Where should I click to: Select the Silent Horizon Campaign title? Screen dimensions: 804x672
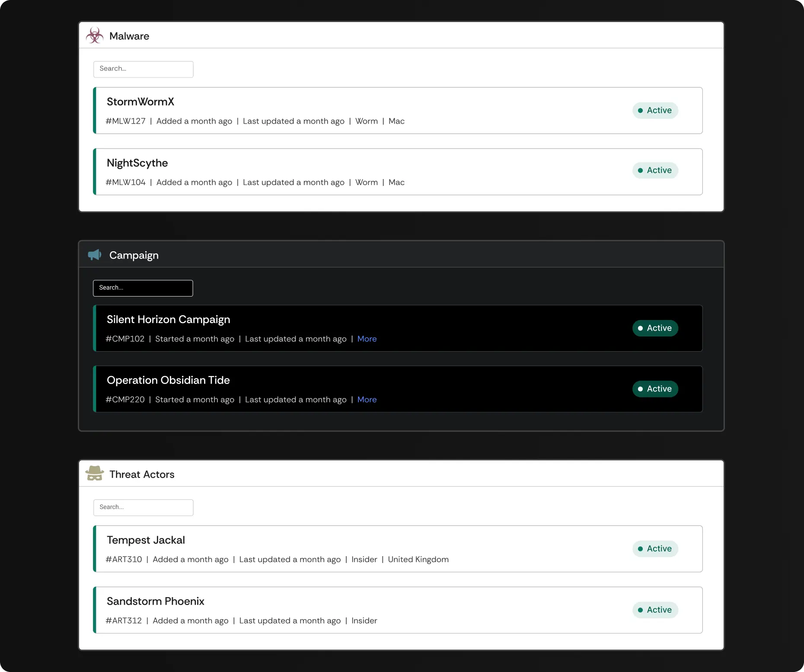(168, 320)
